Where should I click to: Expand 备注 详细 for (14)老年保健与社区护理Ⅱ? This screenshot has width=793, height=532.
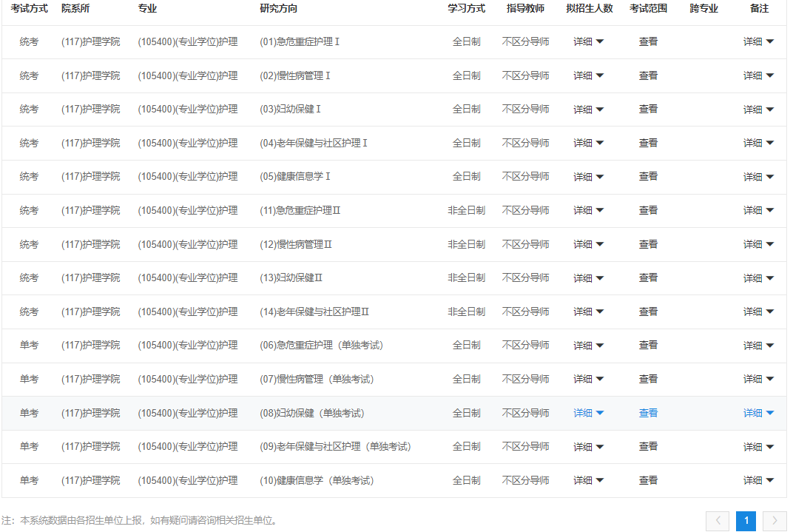pos(758,312)
